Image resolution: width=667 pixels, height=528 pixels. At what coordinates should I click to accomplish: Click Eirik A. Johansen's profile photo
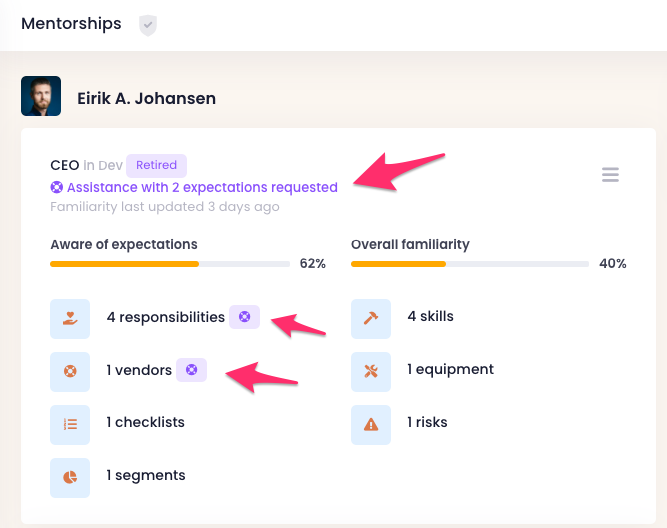coord(41,97)
